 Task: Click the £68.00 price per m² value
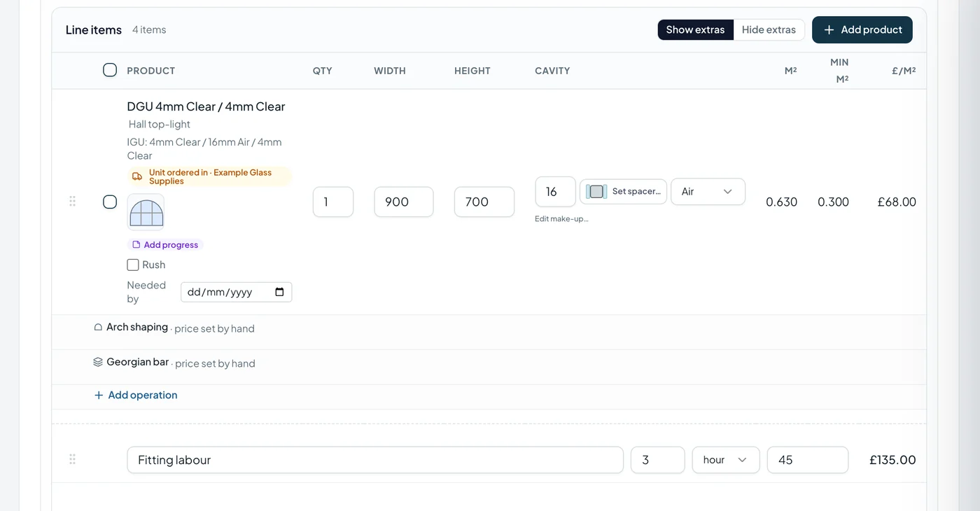click(897, 202)
